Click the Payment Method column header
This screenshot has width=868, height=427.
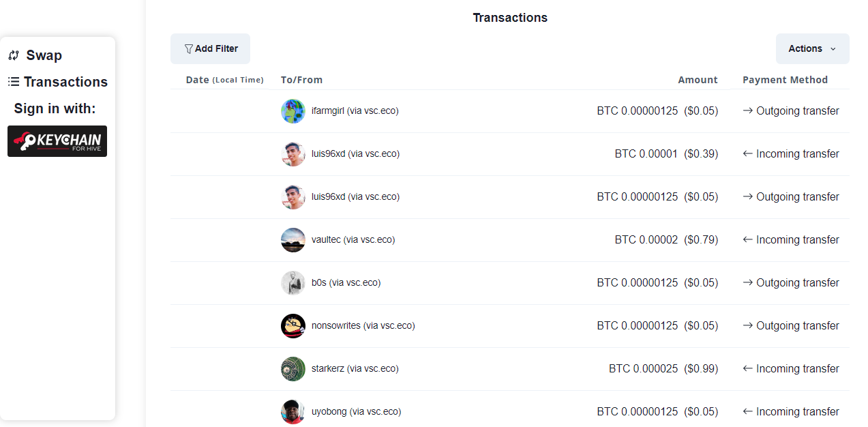pyautogui.click(x=785, y=80)
